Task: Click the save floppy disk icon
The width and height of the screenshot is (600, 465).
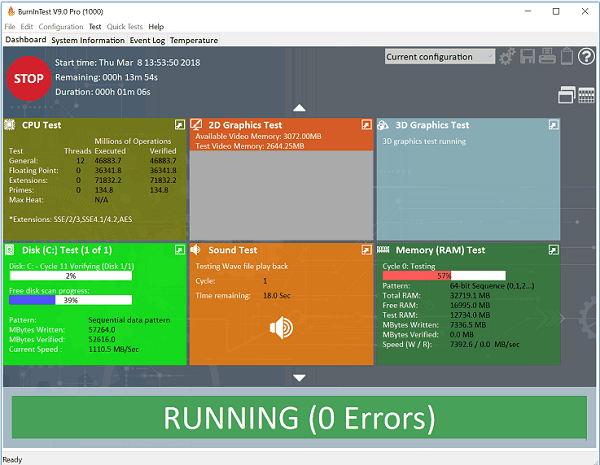Action: (x=528, y=57)
